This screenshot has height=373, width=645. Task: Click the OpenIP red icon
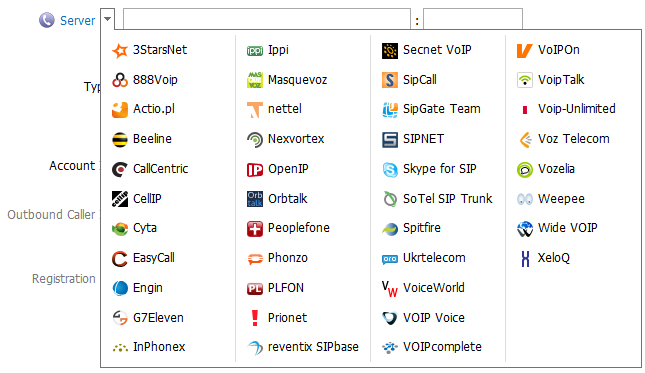coord(255,169)
